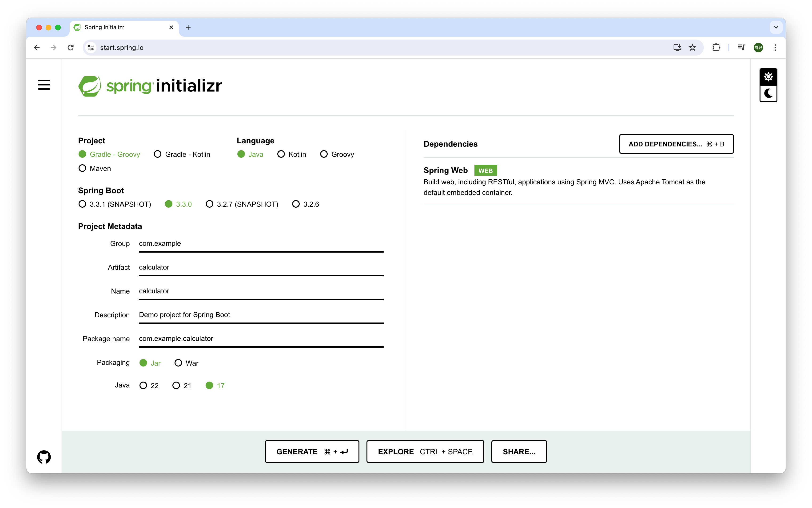Install app icon in address bar
This screenshot has width=812, height=508.
[x=677, y=47]
